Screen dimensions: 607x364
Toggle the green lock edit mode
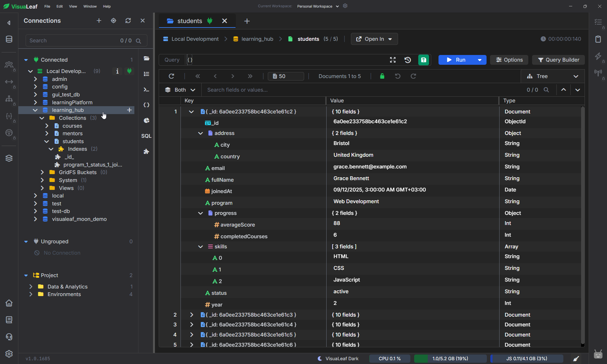tap(382, 76)
